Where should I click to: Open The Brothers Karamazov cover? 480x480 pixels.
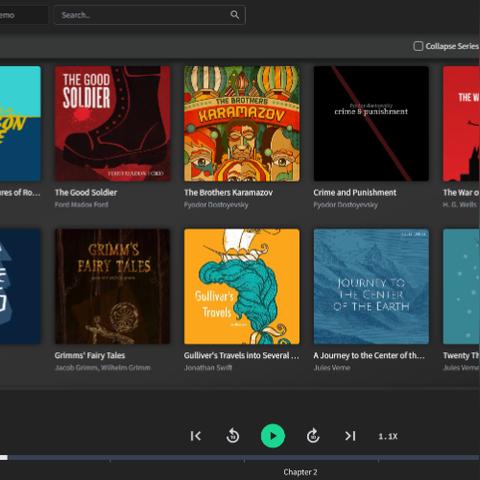click(x=242, y=124)
